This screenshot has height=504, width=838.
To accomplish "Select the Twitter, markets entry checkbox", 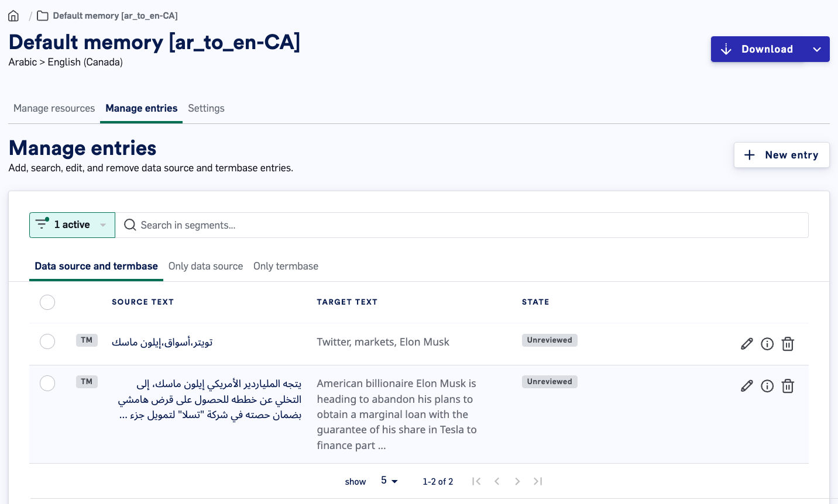I will [x=47, y=341].
